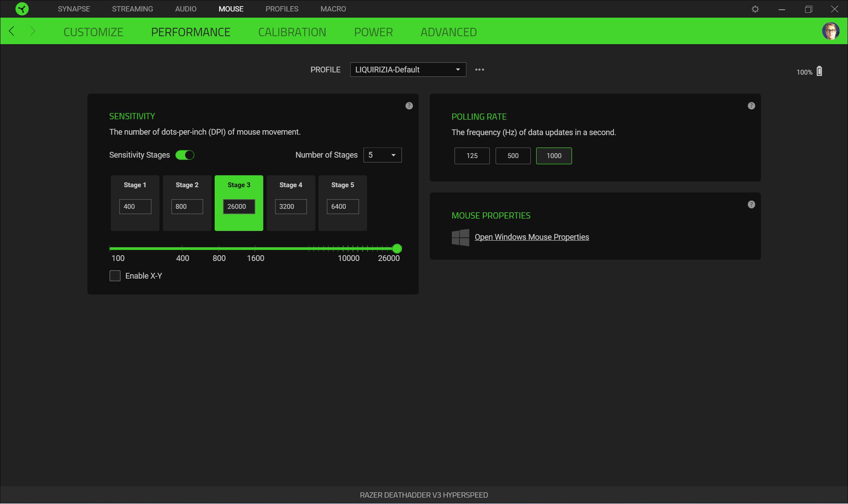Click the forward navigation arrow
The image size is (848, 504).
[x=33, y=31]
